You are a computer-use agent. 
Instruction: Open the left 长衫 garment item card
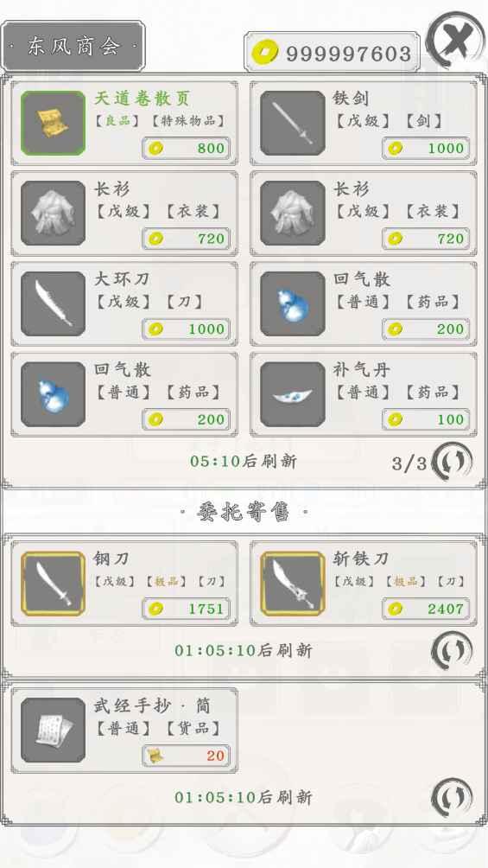point(124,214)
